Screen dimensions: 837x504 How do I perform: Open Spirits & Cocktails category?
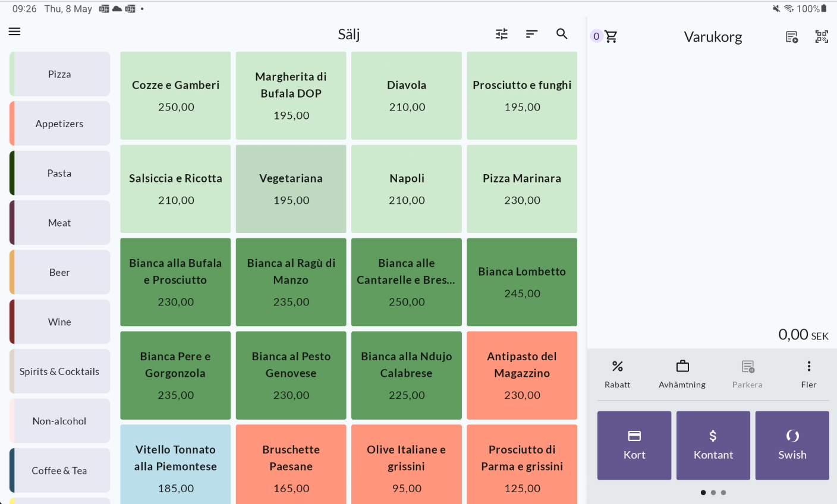pos(60,371)
